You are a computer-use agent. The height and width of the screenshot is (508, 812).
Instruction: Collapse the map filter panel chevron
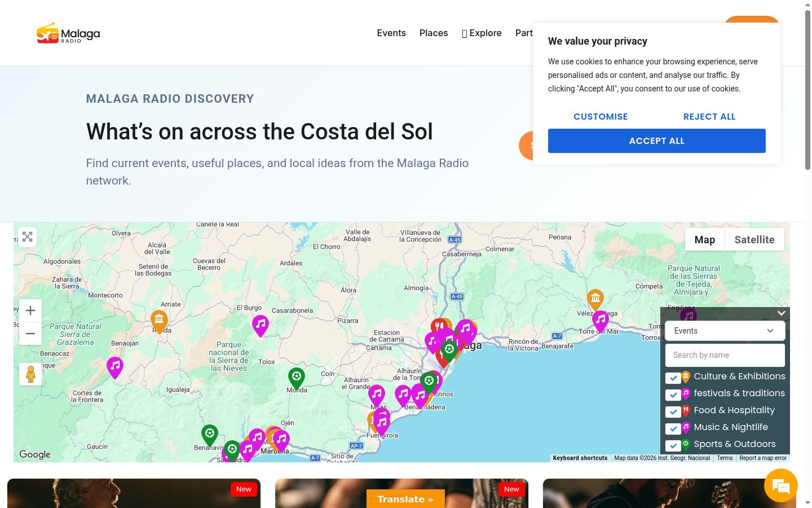point(781,313)
